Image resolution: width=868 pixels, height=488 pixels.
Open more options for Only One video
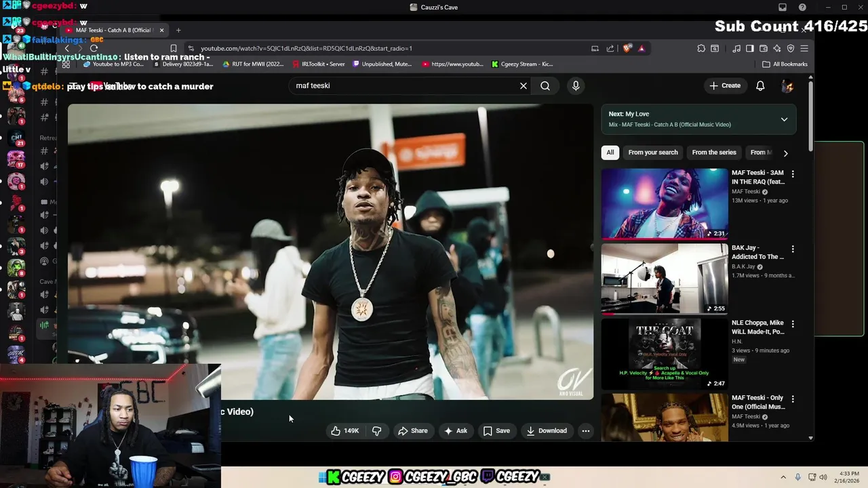coord(793,399)
